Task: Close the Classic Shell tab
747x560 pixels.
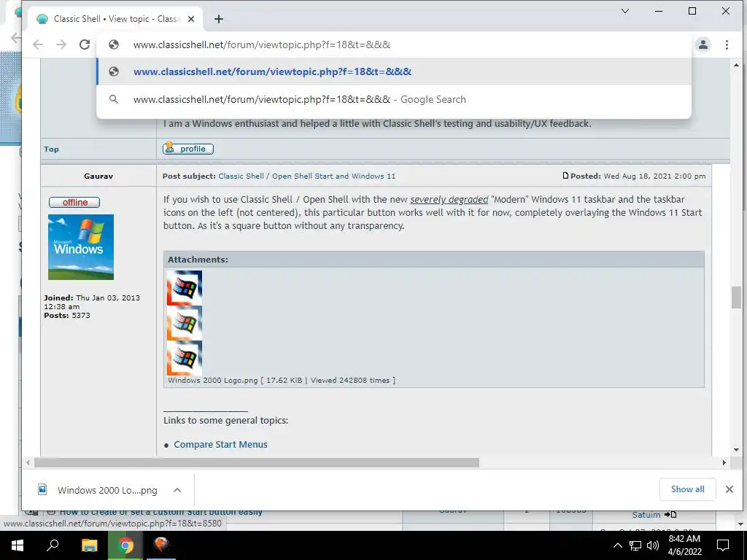Action: coord(191,19)
